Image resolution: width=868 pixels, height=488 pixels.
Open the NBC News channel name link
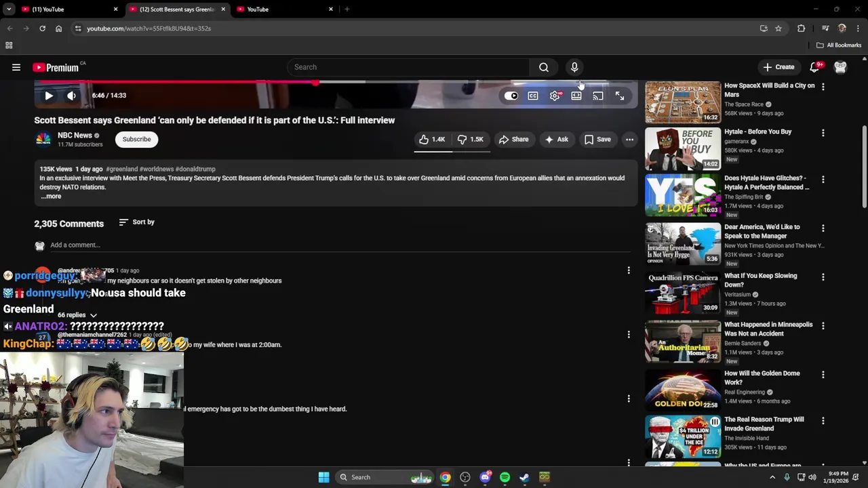pos(75,136)
